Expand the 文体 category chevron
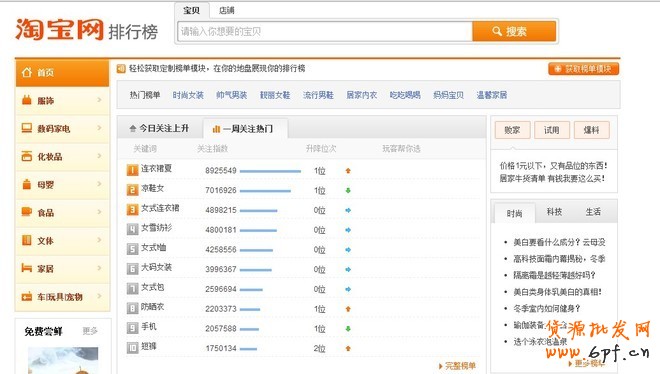Screen dimensions: 660x374 click(x=99, y=240)
